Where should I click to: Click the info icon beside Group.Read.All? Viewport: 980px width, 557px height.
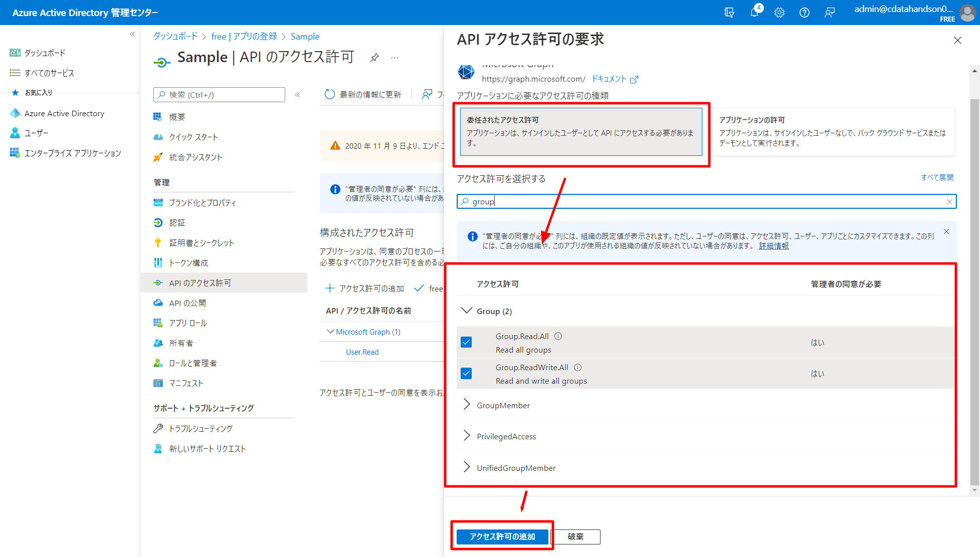point(558,336)
